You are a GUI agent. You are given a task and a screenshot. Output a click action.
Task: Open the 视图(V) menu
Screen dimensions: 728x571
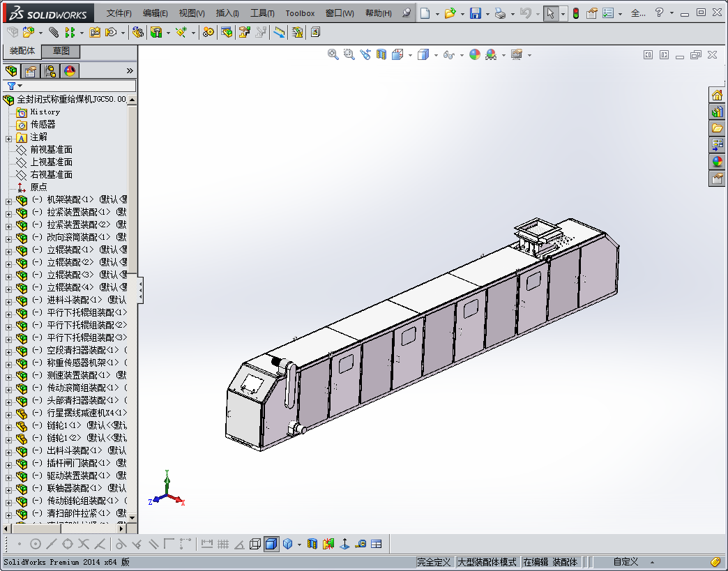(192, 13)
